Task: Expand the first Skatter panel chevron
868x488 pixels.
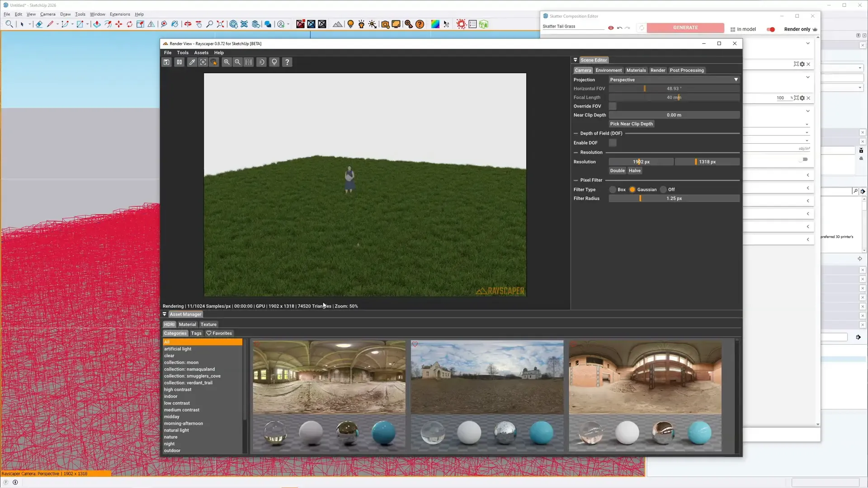Action: (808, 43)
